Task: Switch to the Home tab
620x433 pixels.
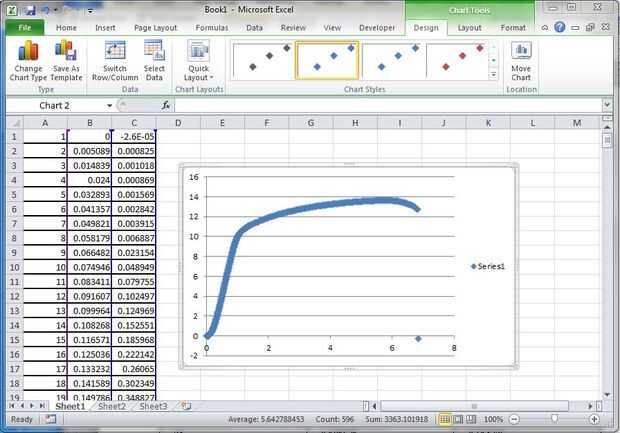Action: (66, 28)
